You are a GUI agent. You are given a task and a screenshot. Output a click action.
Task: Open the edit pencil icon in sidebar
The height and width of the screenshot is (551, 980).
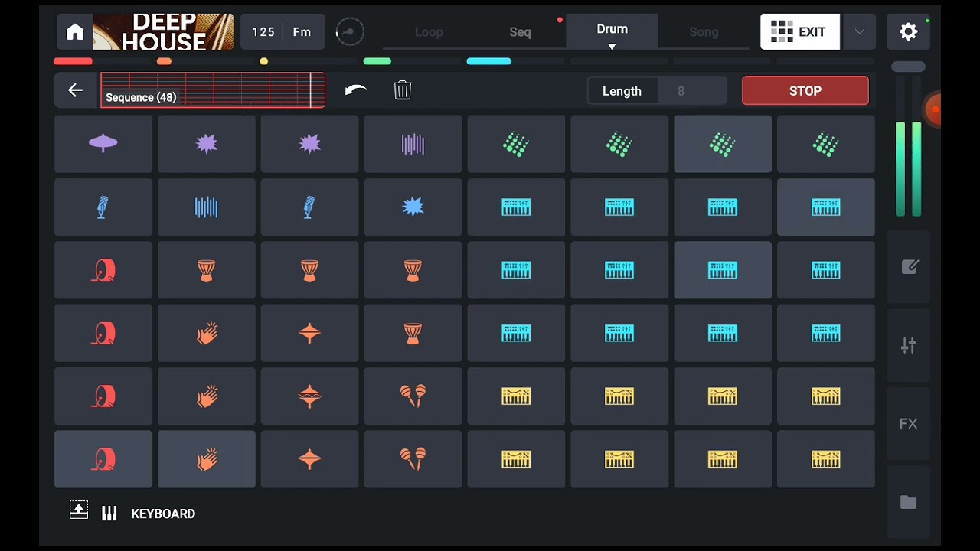point(909,267)
